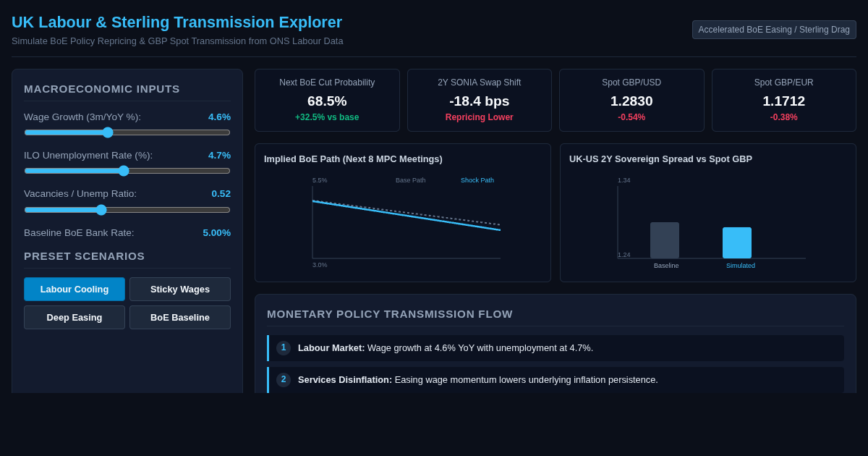Click the 2Y SONIA Swap Shift card
Screen dimensions: 868x456
click(480, 100)
